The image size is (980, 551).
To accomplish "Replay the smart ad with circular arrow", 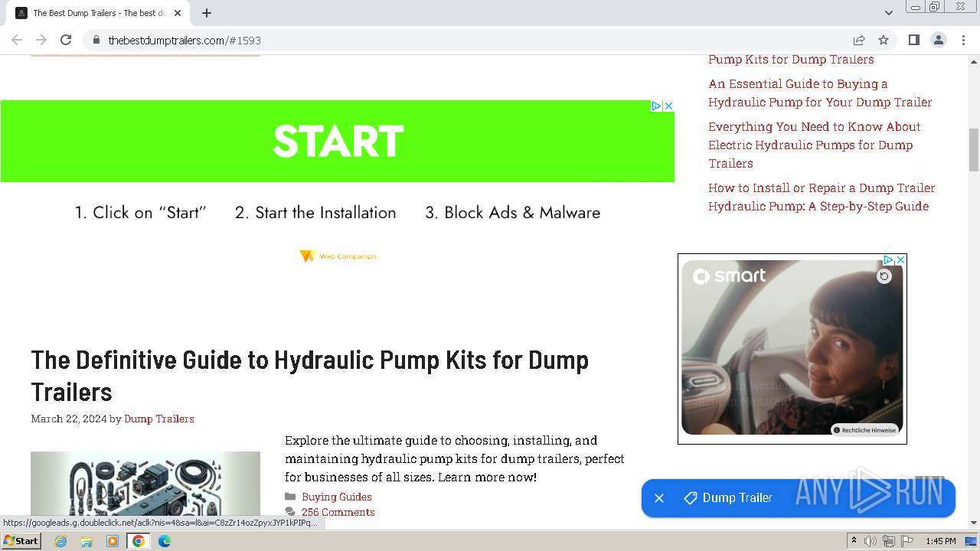I will coord(884,276).
